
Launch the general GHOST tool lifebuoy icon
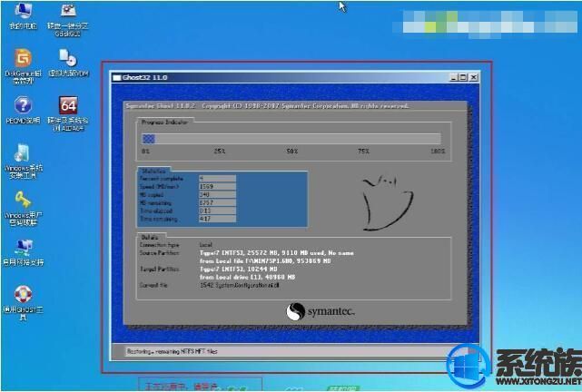tap(23, 303)
